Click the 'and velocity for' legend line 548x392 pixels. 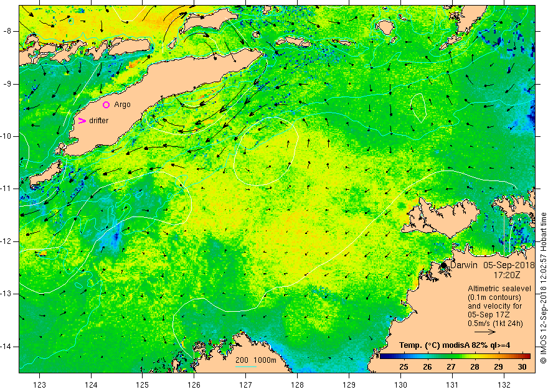point(494,306)
